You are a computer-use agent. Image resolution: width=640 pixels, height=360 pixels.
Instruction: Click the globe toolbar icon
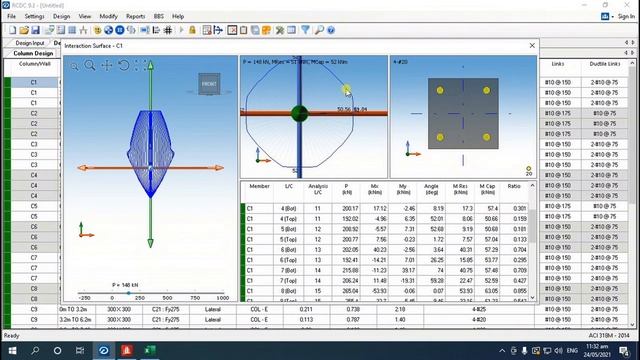[x=108, y=30]
